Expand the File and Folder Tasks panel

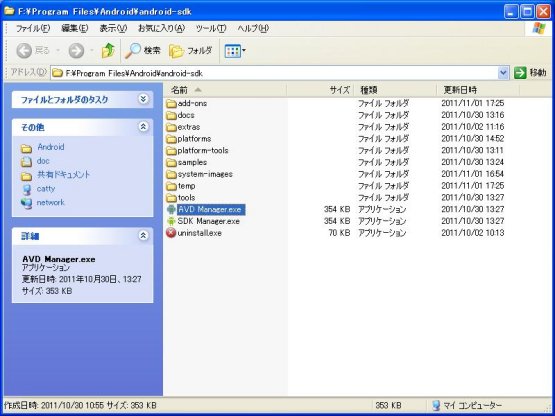click(143, 99)
